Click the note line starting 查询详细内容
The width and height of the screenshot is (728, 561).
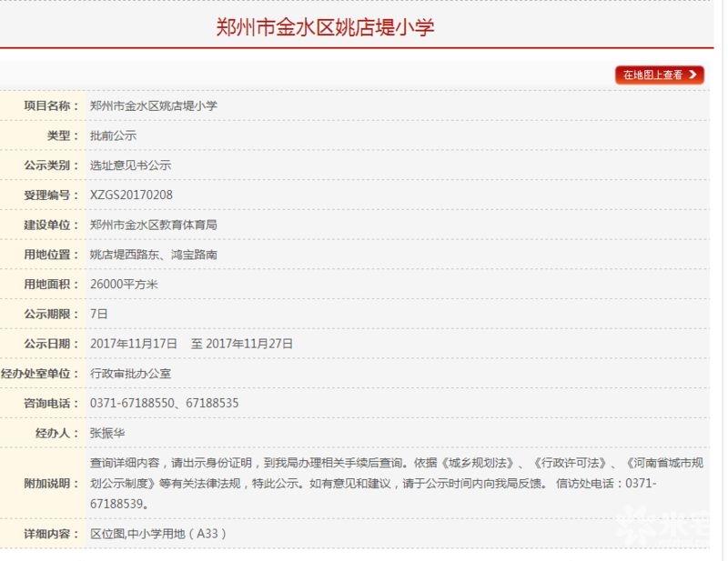(x=397, y=463)
